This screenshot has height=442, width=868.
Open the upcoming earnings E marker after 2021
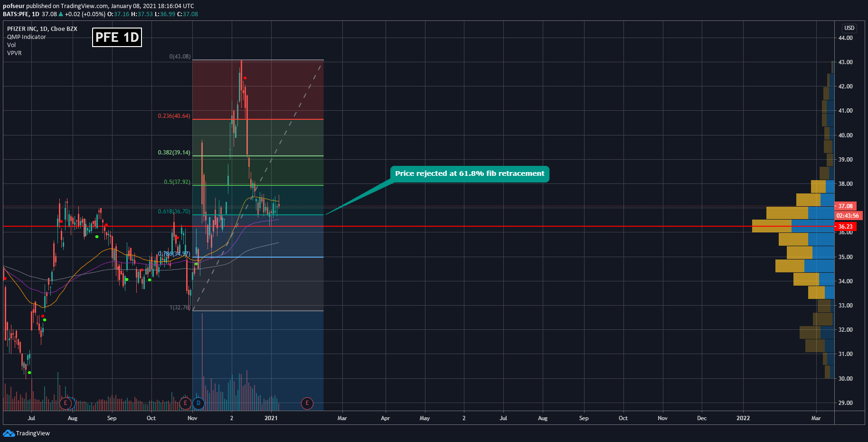[307, 404]
